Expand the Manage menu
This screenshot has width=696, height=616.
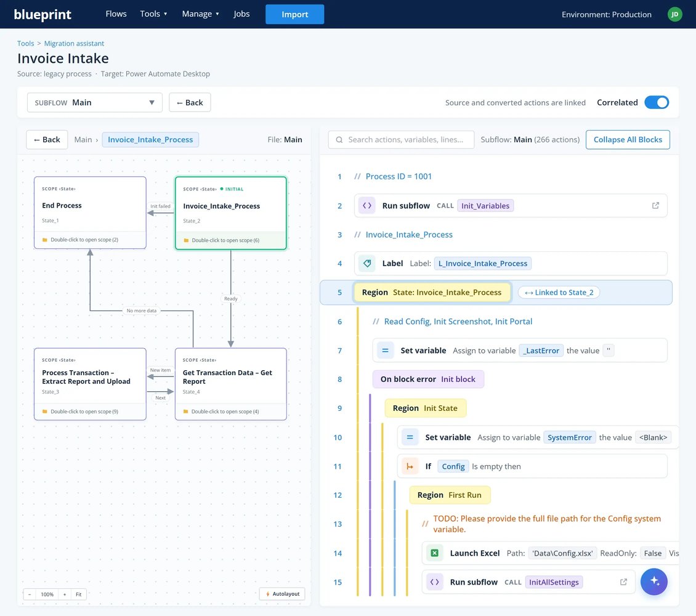[201, 14]
